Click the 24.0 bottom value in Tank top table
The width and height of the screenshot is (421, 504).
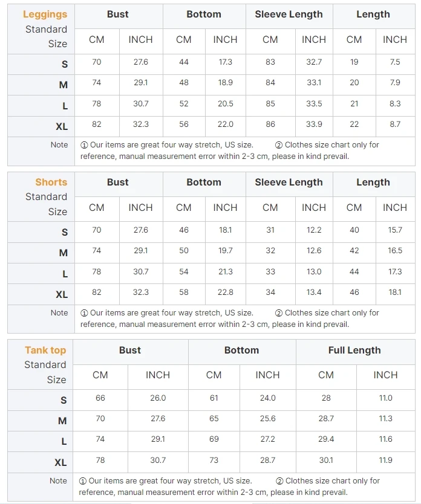click(x=267, y=398)
